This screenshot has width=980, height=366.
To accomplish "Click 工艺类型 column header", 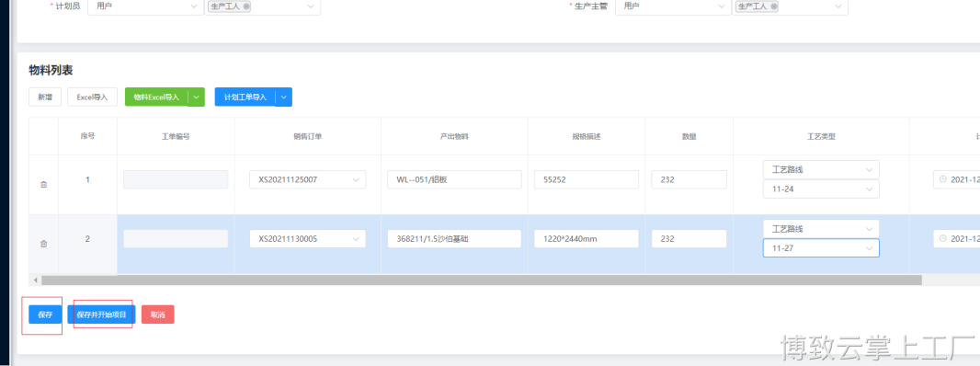I will point(821,136).
